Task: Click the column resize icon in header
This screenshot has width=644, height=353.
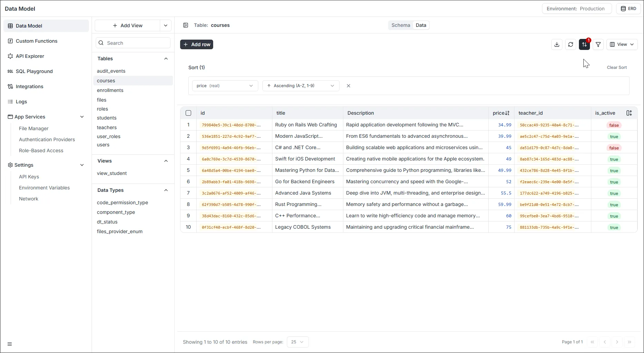Action: 629,113
